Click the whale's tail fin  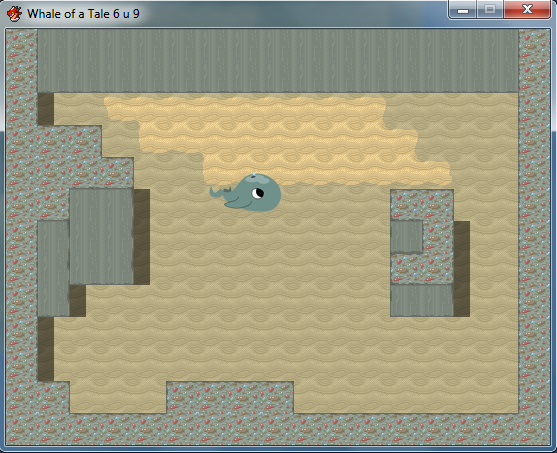click(x=219, y=193)
